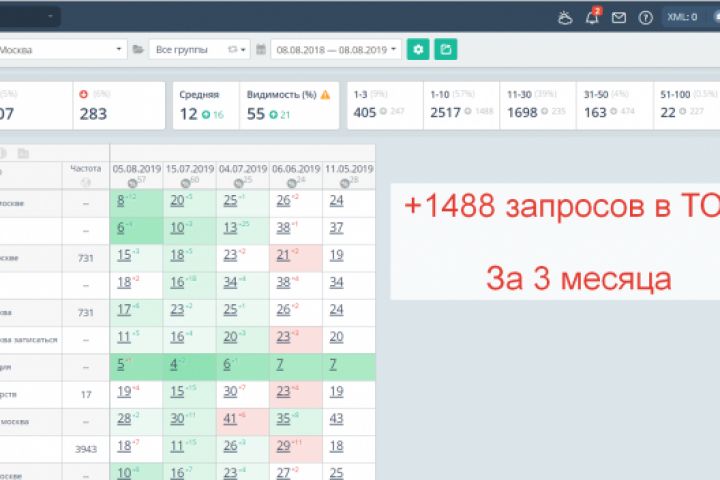
Task: Click the search engine icon under 05.08.2019
Action: [x=132, y=183]
